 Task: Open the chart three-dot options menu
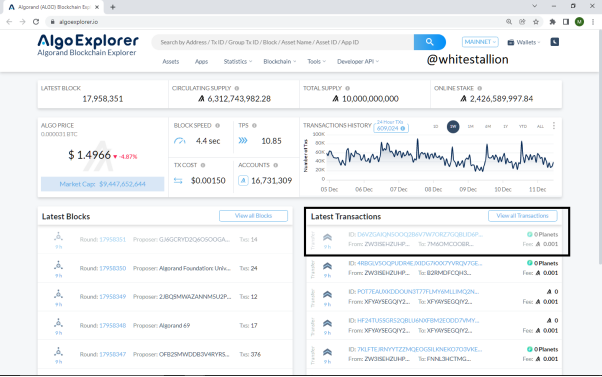[x=554, y=126]
